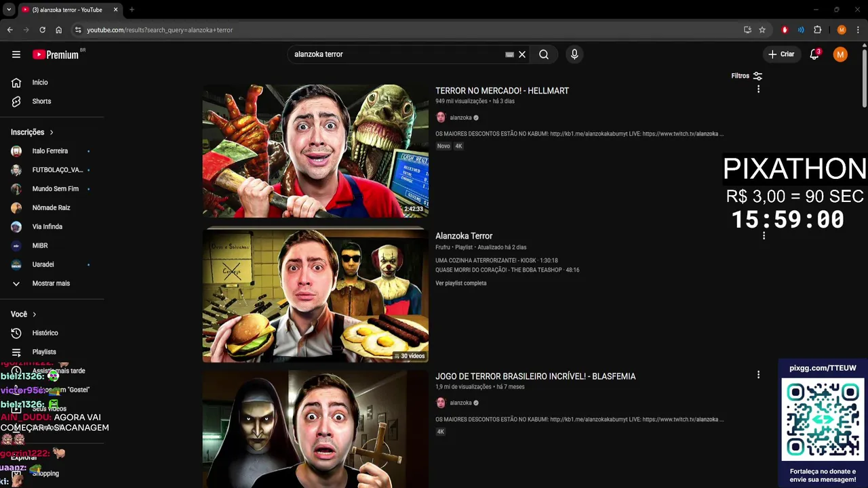Open the install/cast icon in the address bar

747,30
